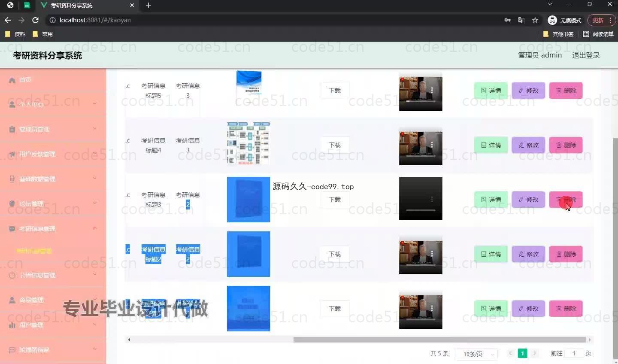This screenshot has width=618, height=364.
Task: Click the next page arrow in pagination
Action: [x=534, y=353]
